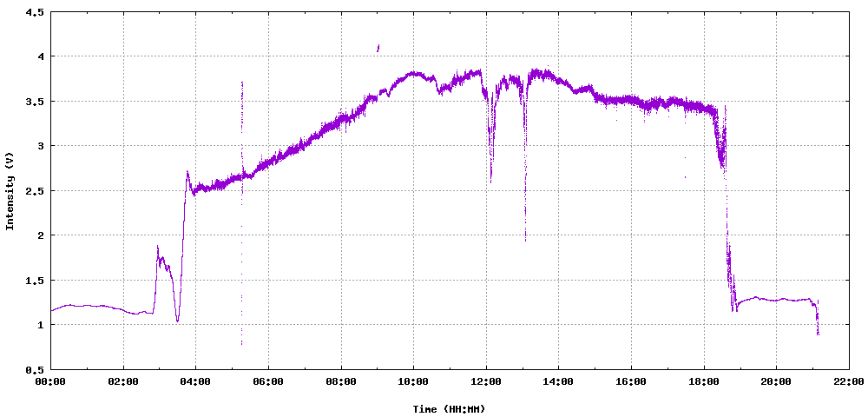This screenshot has width=868, height=417.
Task: Click the 12:00 x-axis tick label
Action: coord(486,381)
